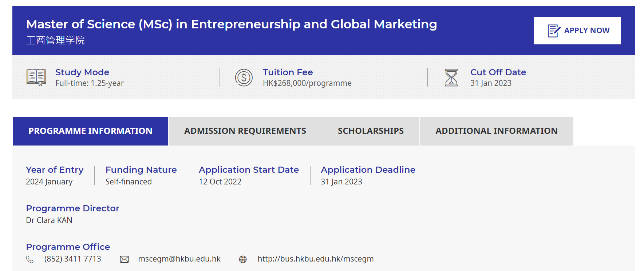The width and height of the screenshot is (644, 271).
Task: Click the globe website icon
Action: click(x=243, y=259)
